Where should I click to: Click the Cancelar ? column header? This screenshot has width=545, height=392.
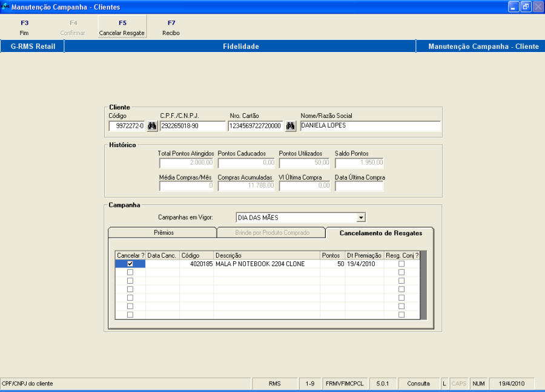[x=130, y=255]
